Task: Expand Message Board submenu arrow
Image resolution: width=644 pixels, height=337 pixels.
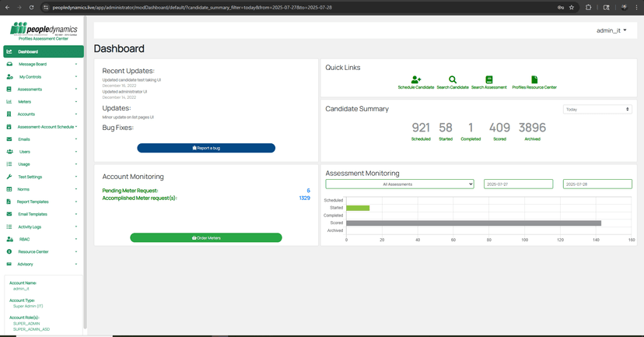Action: pyautogui.click(x=76, y=64)
